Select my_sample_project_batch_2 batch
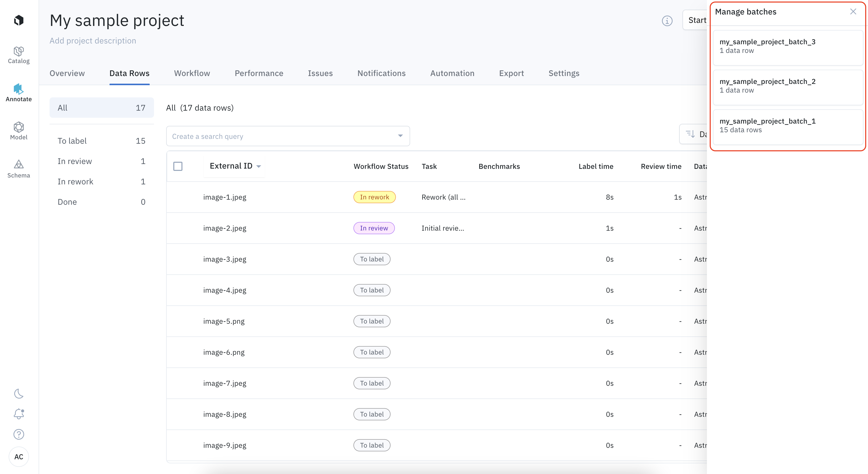Image resolution: width=868 pixels, height=474 pixels. (x=787, y=86)
